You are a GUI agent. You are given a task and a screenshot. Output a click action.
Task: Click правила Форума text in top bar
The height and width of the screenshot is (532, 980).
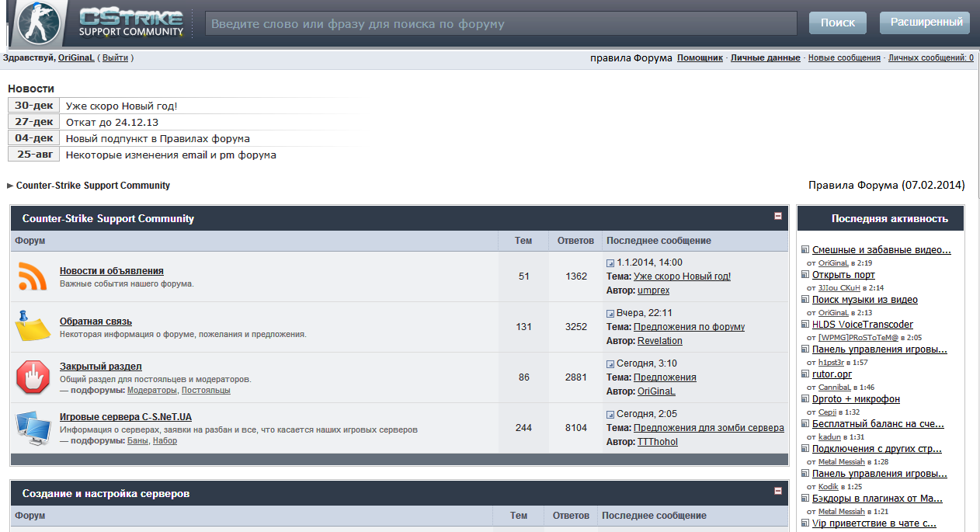(x=631, y=57)
